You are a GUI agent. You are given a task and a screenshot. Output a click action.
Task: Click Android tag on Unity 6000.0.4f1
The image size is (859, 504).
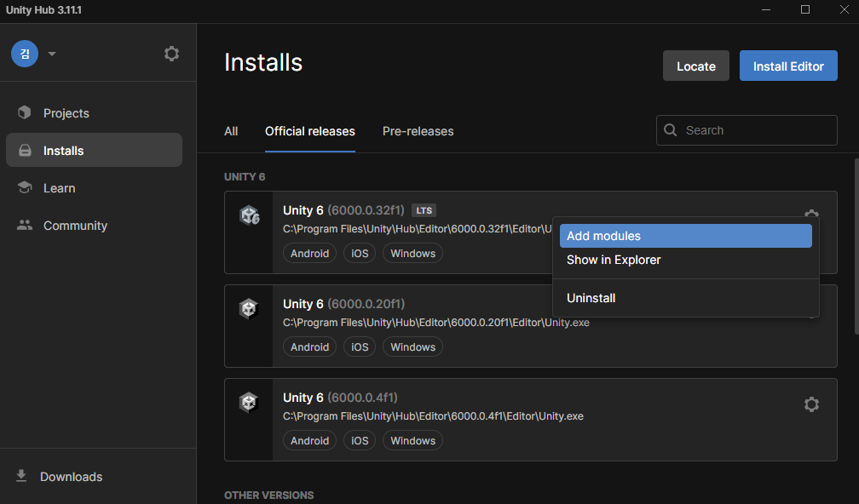(309, 440)
